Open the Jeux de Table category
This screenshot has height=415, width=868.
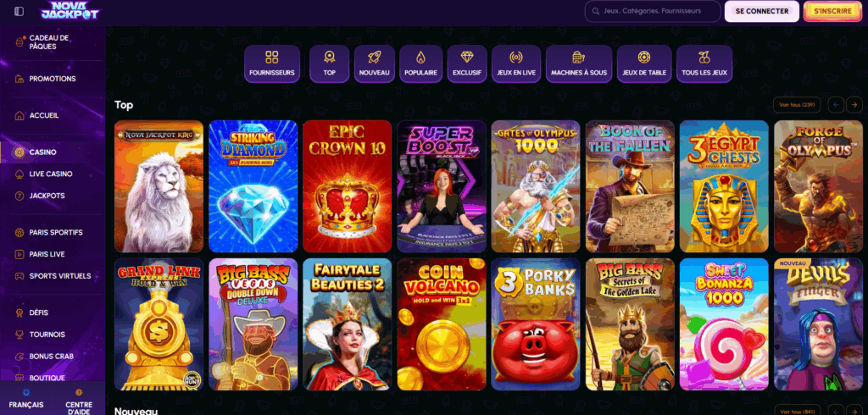click(644, 64)
